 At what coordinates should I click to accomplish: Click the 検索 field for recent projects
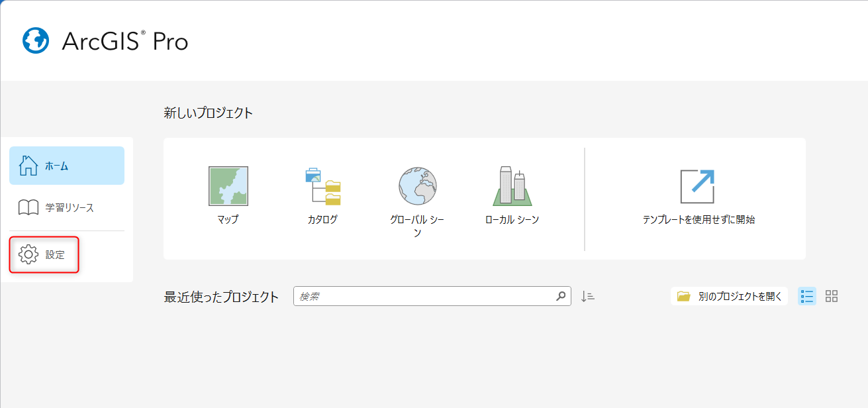[424, 297]
